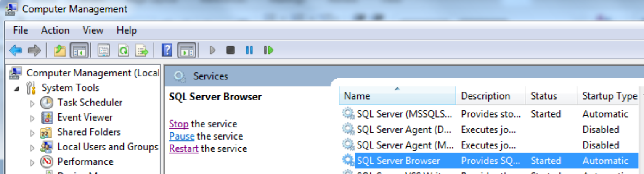Click the Restart the service link
Image resolution: width=644 pixels, height=174 pixels.
click(x=183, y=148)
